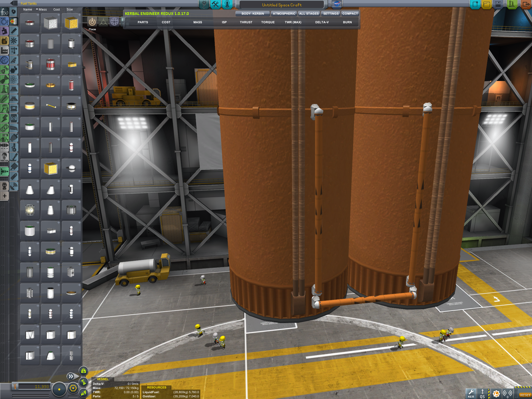Sort parts by Cost
This screenshot has width=532, height=399.
click(x=57, y=9)
